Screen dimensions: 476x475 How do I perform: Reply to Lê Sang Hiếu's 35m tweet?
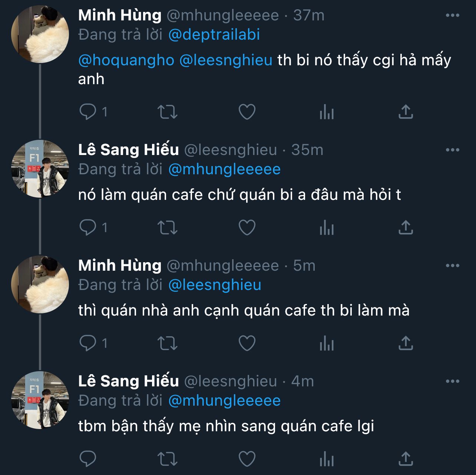tap(88, 227)
